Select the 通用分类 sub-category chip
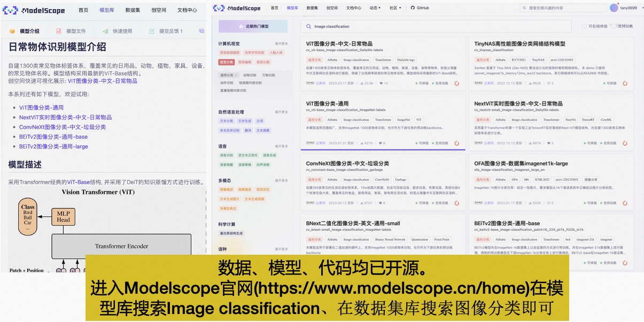This screenshot has height=322, width=644. 229,75
